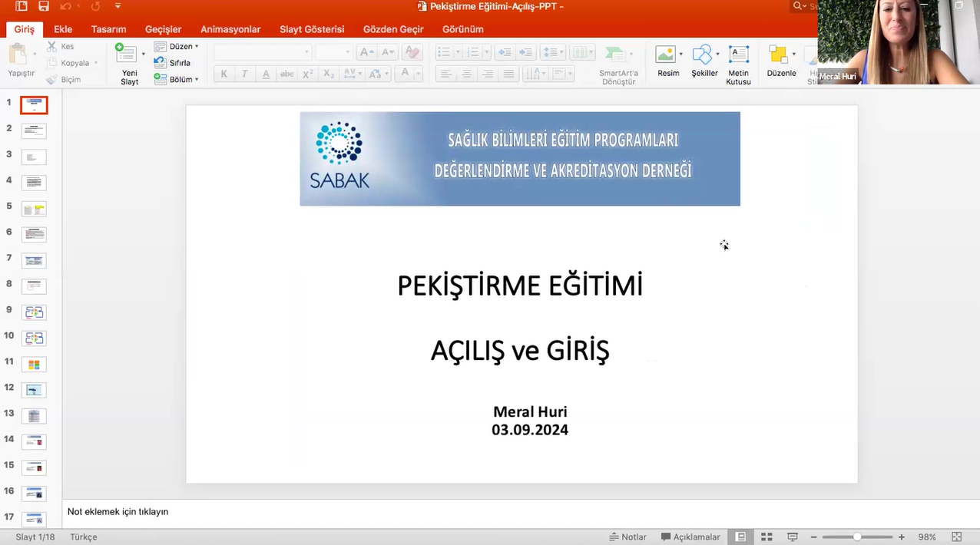Toggle Normal view in the status bar
980x545 pixels.
point(740,537)
